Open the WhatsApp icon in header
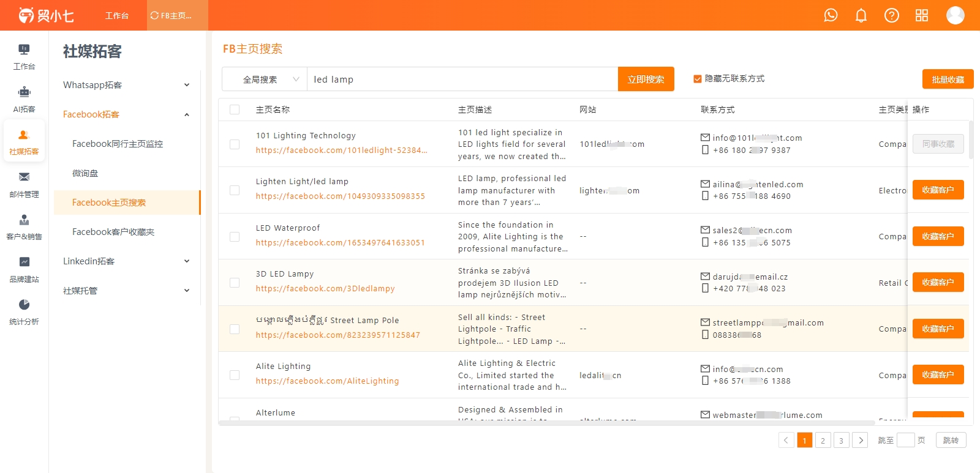 click(831, 15)
